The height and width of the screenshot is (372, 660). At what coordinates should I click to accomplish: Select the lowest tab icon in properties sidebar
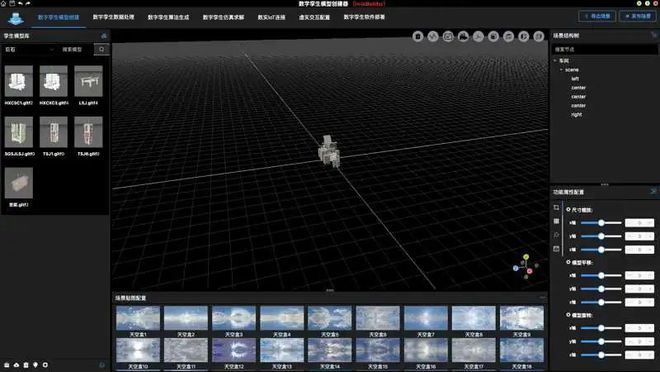coord(556,249)
